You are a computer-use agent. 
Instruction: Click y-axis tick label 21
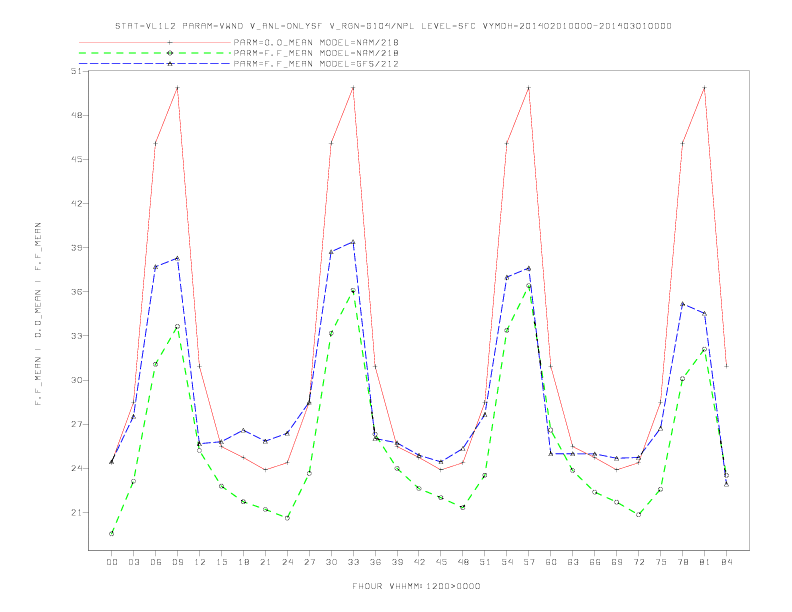tap(76, 513)
